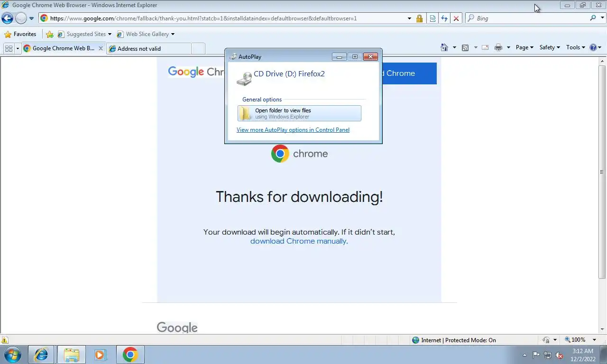
Task: Close the AutoPlay dialog
Action: 370,57
